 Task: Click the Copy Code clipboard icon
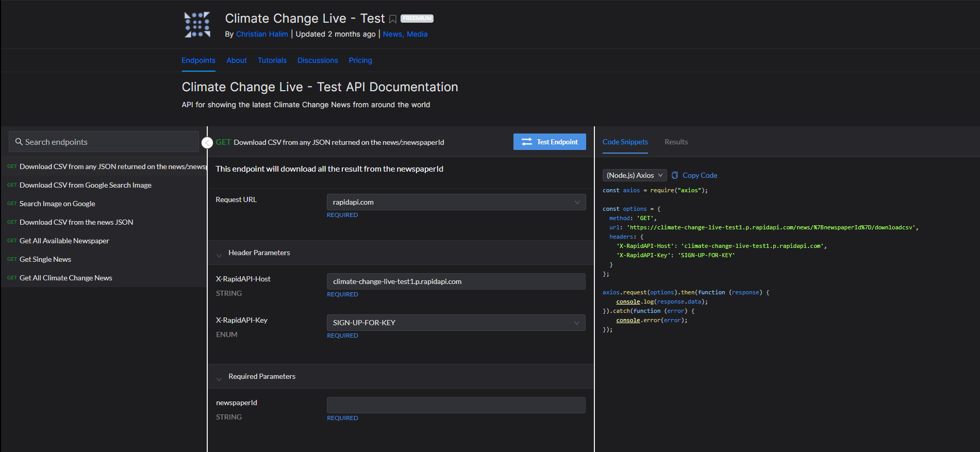coord(675,175)
